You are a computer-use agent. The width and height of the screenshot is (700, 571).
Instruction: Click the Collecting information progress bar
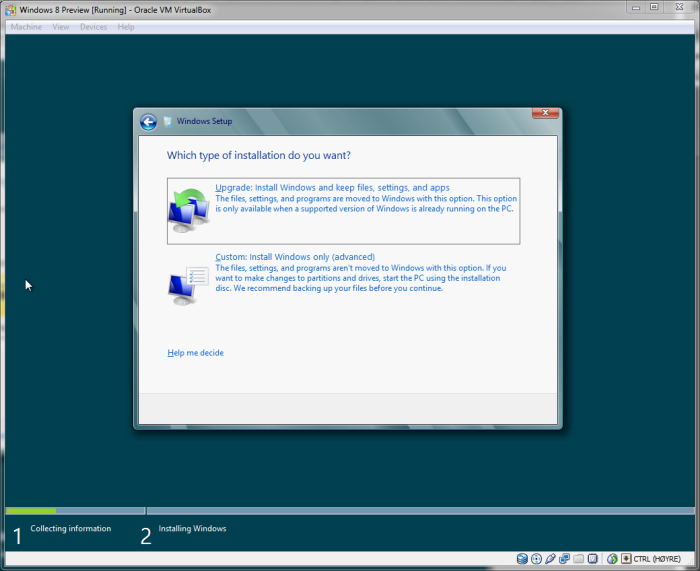75,510
